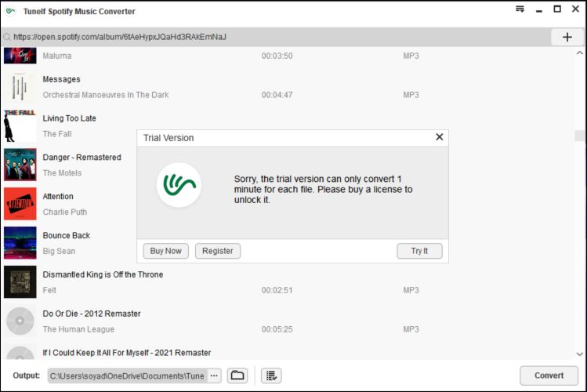Select 'If I Could Keep It All For Myself'

pyautogui.click(x=127, y=353)
